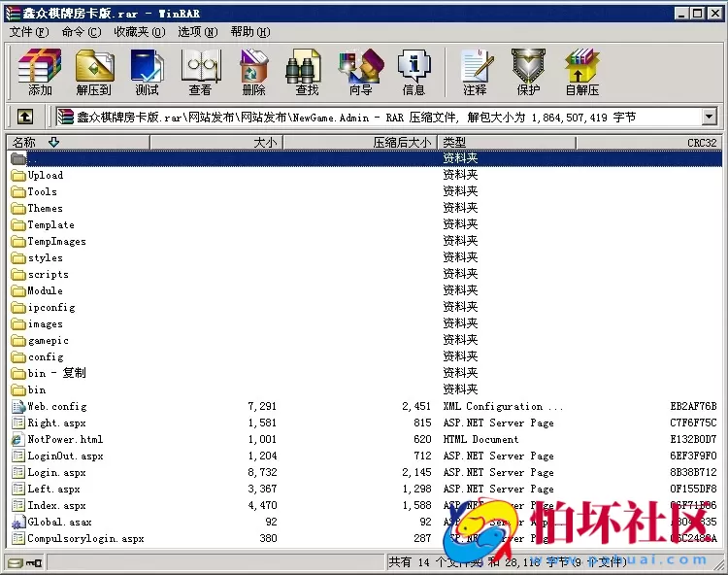728x575 pixels.
Task: Open the 收藏夹(O) menu
Action: 139,32
